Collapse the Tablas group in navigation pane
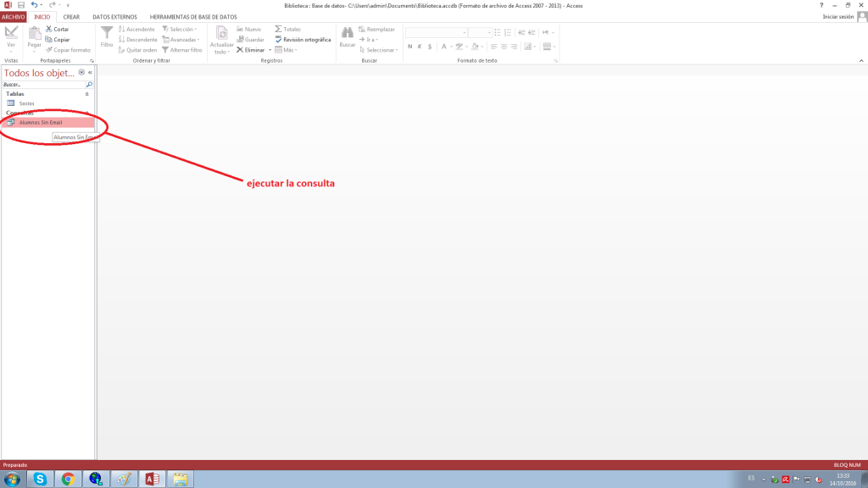 86,93
